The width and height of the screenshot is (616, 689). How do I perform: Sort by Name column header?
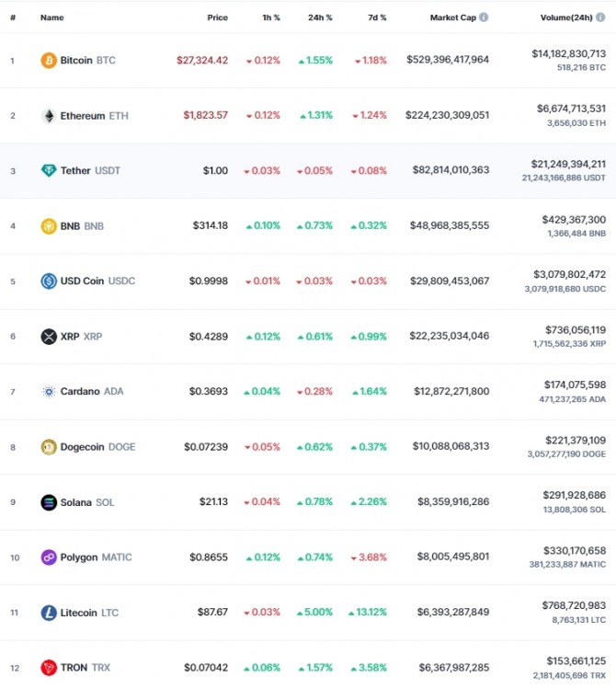[x=51, y=17]
